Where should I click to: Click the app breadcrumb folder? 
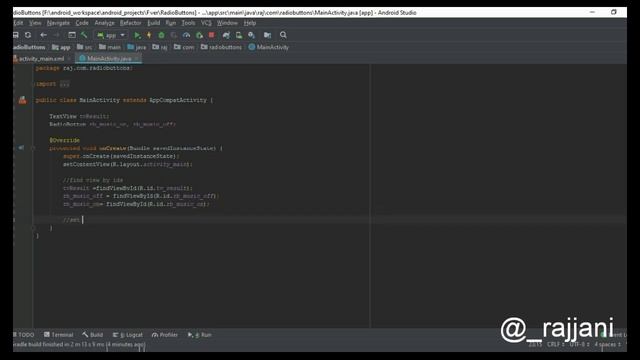tap(61, 47)
